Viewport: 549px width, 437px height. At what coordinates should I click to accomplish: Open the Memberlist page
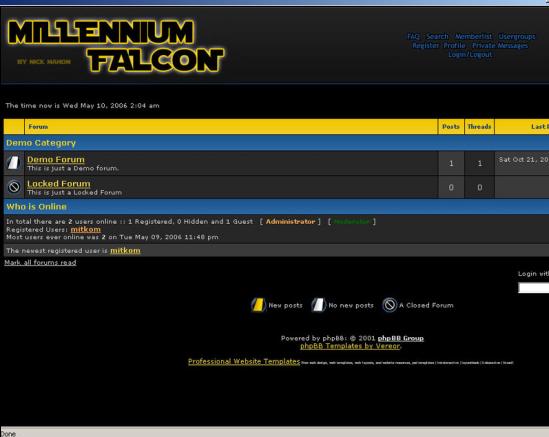pyautogui.click(x=473, y=36)
